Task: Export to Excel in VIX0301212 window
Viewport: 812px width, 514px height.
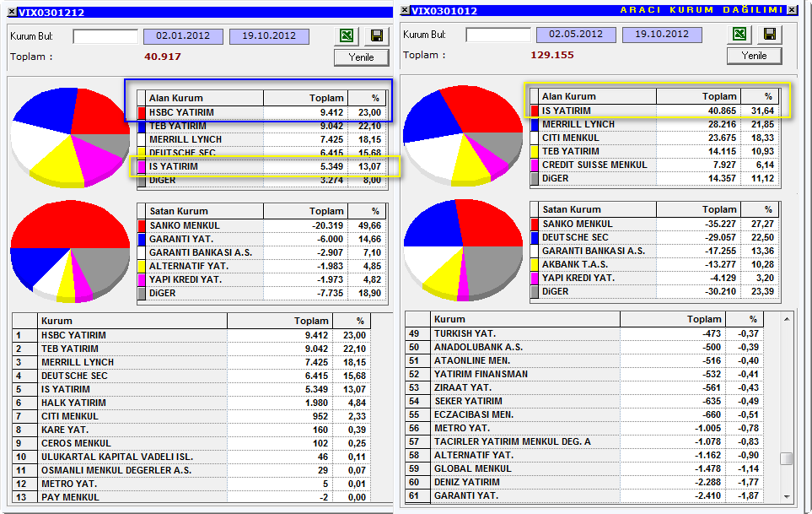Action: 347,35
